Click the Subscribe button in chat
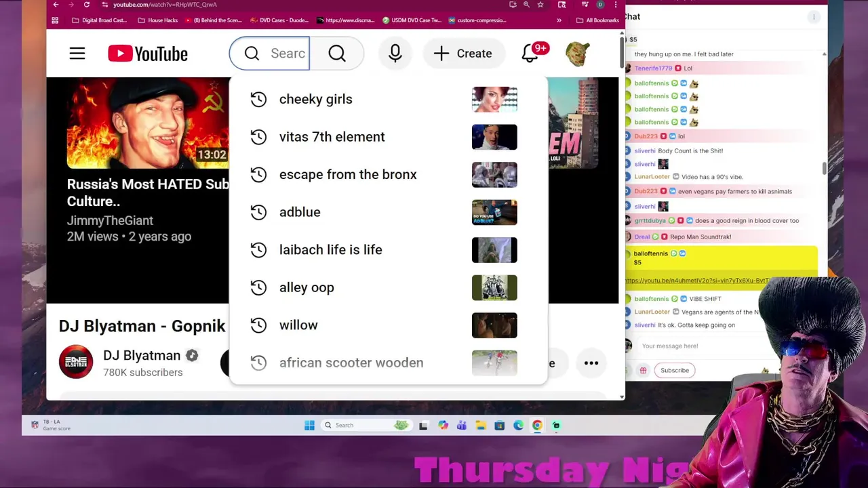The width and height of the screenshot is (868, 488). click(x=675, y=370)
